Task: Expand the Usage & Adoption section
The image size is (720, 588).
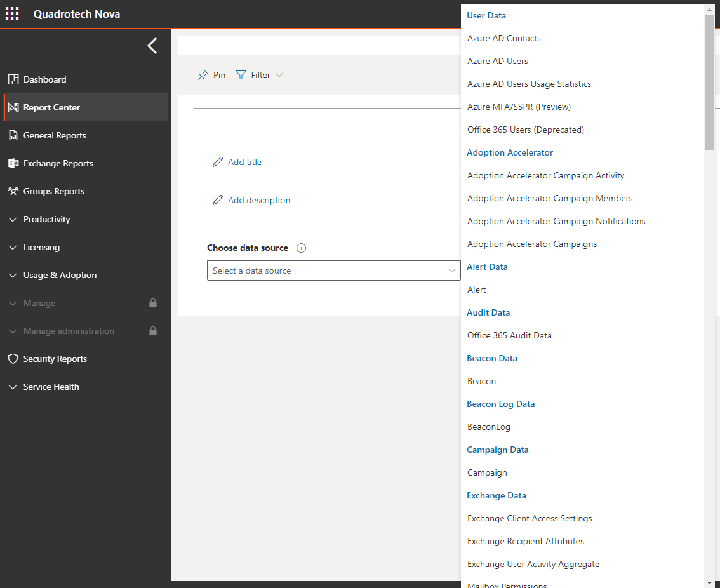Action: pos(13,276)
